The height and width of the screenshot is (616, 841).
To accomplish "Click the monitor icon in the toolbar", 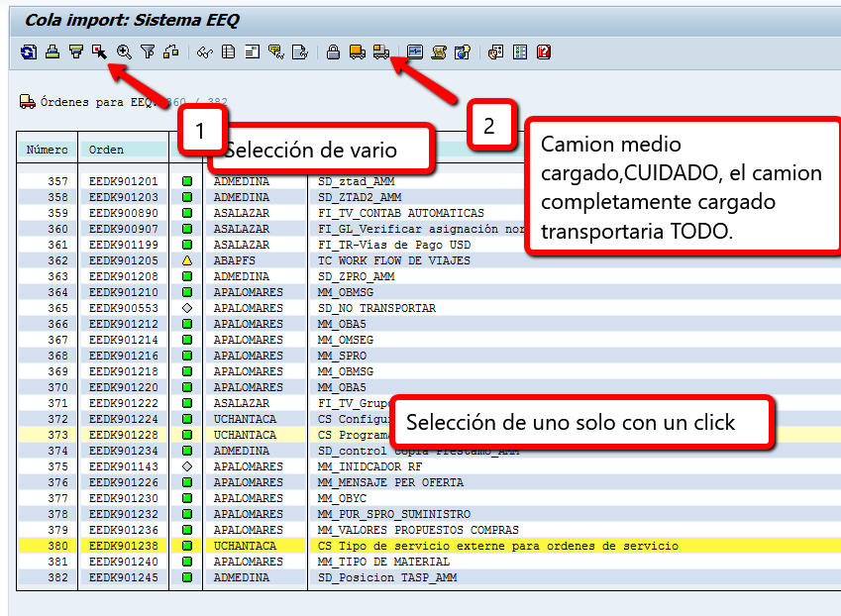I will pos(414,51).
